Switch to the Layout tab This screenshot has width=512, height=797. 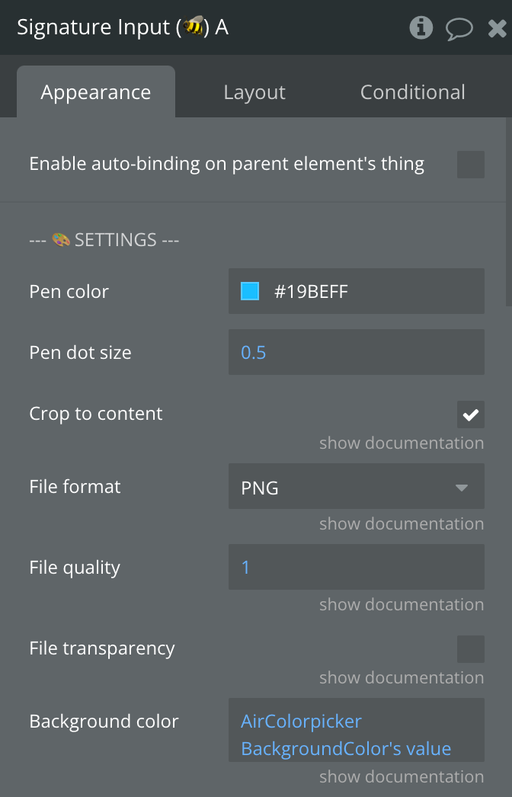click(x=254, y=92)
